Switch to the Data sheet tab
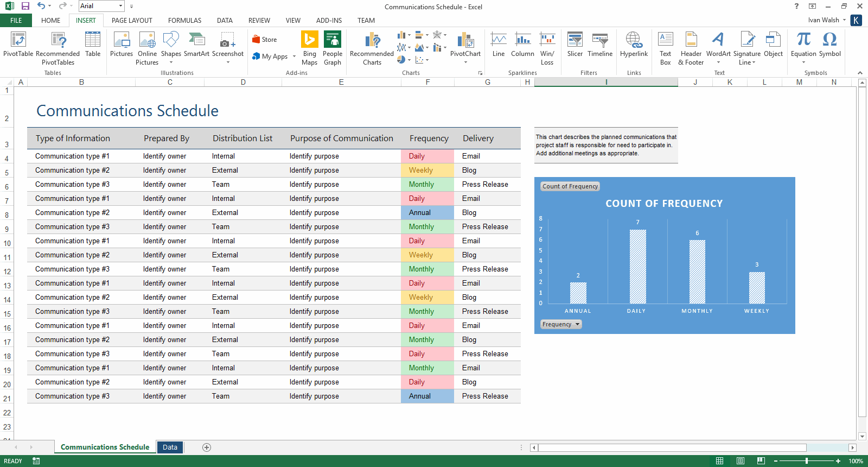The width and height of the screenshot is (868, 467). (170, 447)
